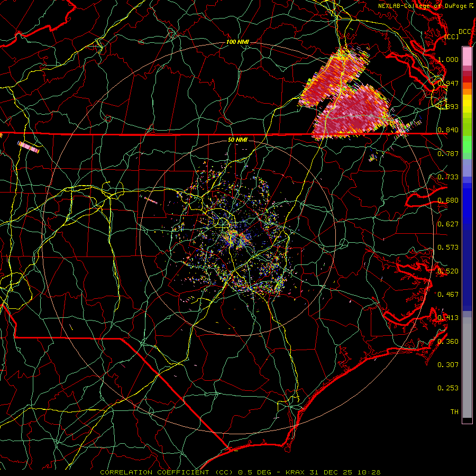Pick the bright green section of the color bar

(467, 144)
